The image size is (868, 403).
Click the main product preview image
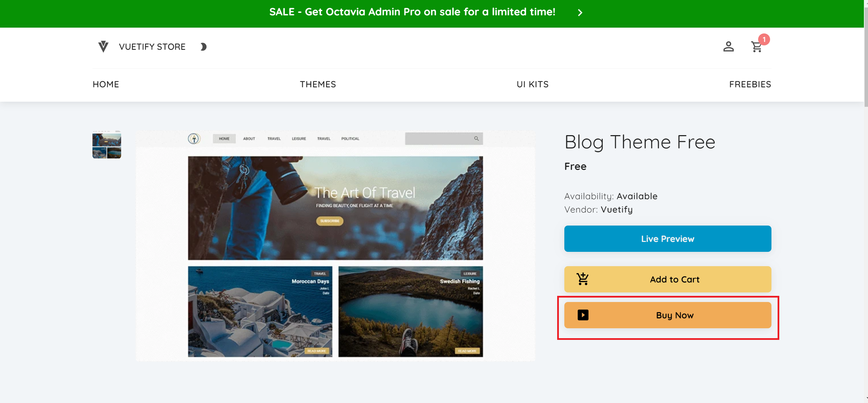[335, 246]
